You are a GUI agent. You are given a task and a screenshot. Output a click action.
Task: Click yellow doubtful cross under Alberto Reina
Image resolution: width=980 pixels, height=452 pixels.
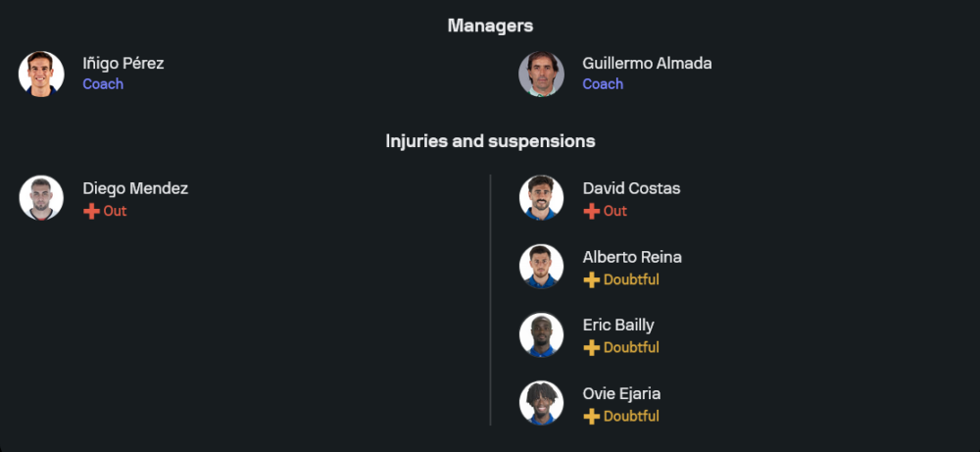click(x=591, y=279)
